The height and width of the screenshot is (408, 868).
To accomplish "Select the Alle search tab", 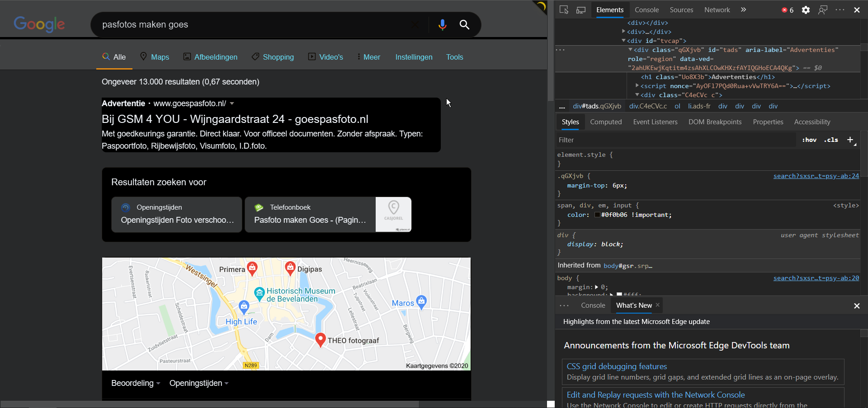I will 114,57.
